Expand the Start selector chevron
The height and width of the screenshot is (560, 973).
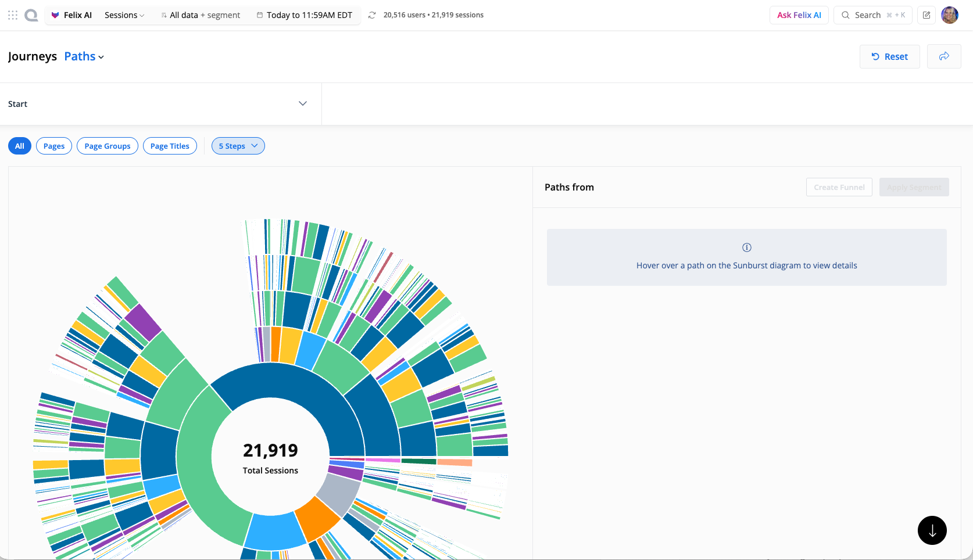(303, 103)
